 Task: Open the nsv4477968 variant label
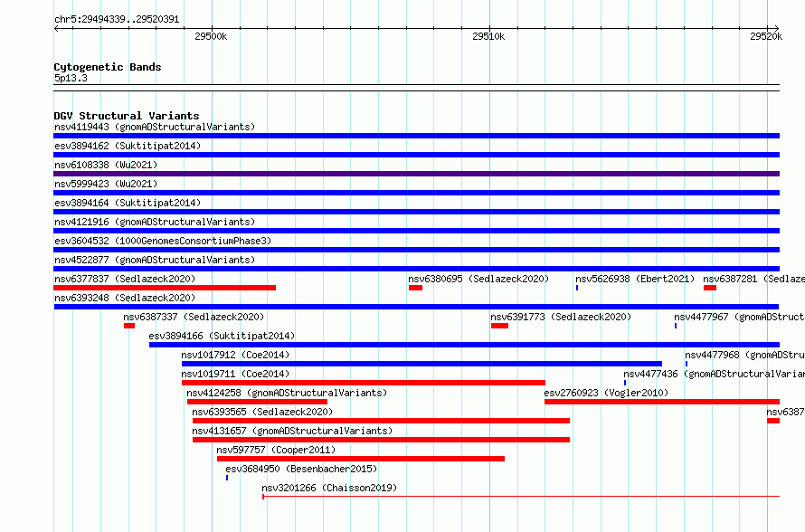coord(745,355)
